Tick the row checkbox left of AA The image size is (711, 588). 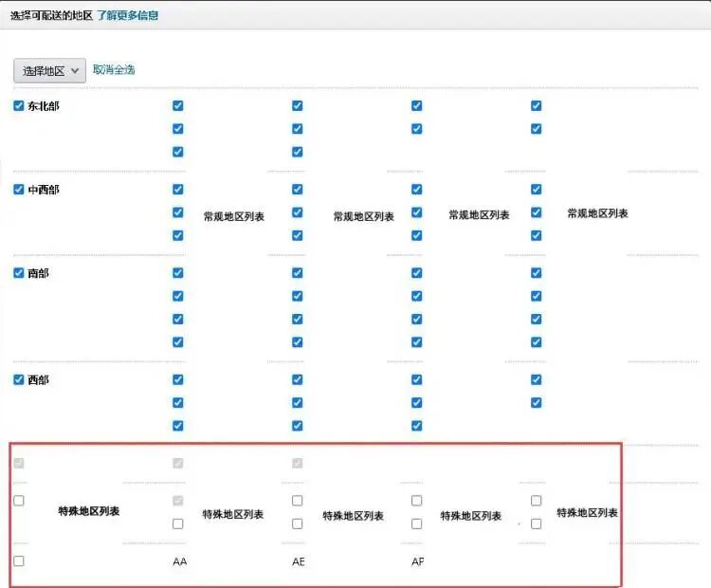tap(19, 561)
